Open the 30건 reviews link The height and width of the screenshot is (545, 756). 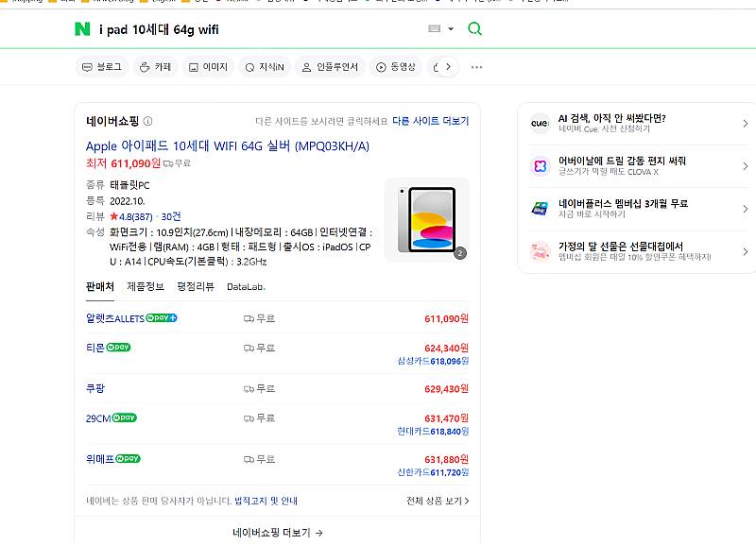coord(171,216)
